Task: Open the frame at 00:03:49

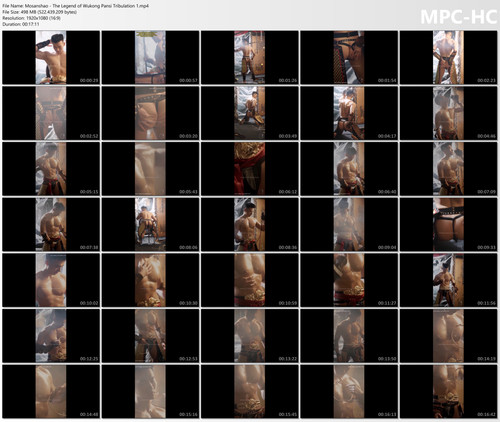Action: click(x=250, y=113)
